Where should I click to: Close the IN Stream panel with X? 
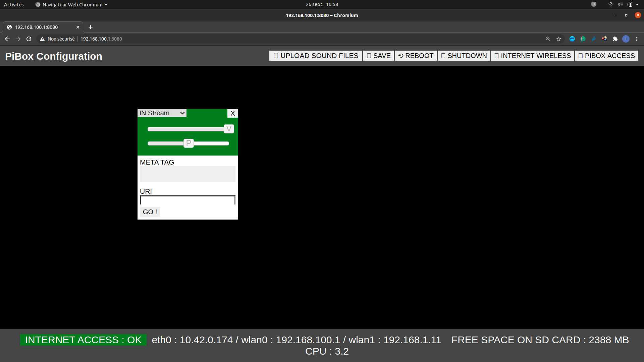pyautogui.click(x=232, y=113)
